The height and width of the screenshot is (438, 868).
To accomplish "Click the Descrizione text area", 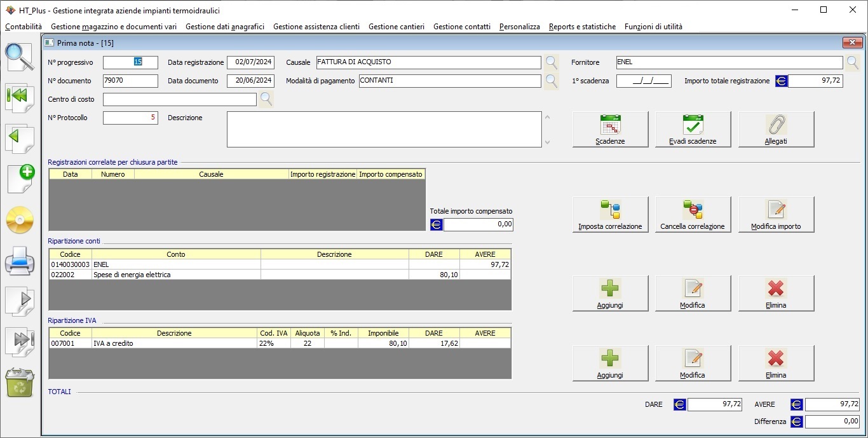I will (384, 130).
